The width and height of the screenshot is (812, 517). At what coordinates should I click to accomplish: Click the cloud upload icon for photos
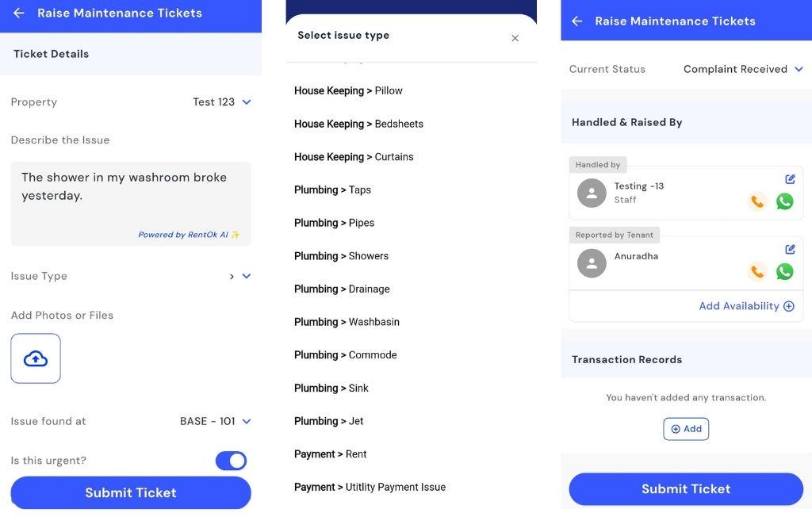click(36, 358)
